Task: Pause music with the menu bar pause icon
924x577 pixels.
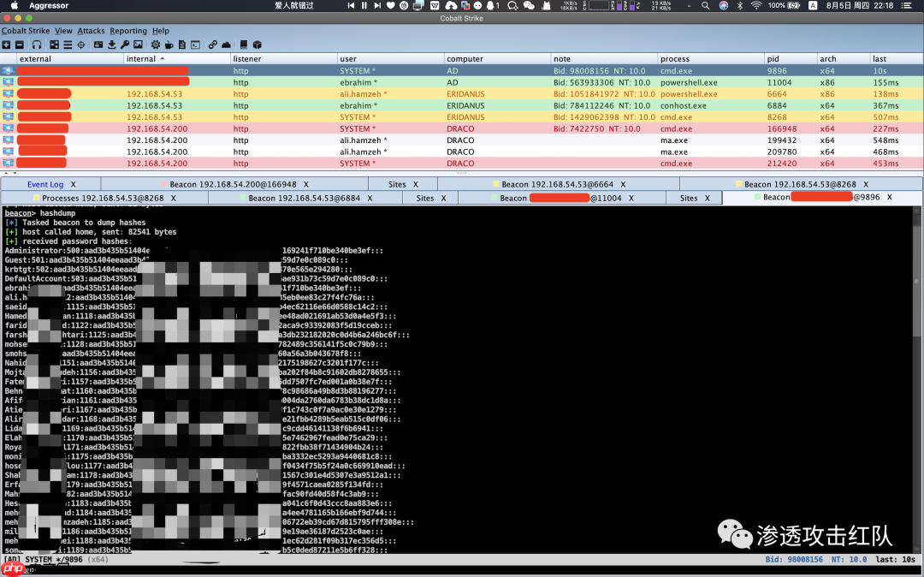Action: coord(364,5)
